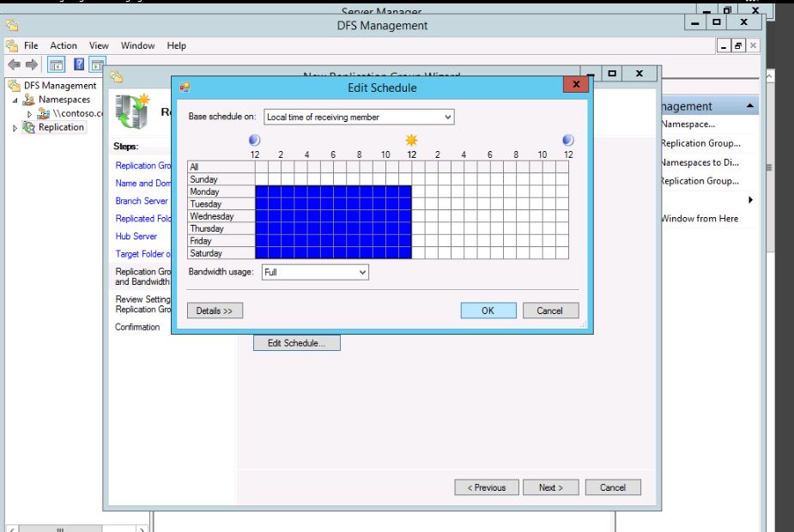Click the Target Folder wizard step
This screenshot has height=532, width=794.
142,254
